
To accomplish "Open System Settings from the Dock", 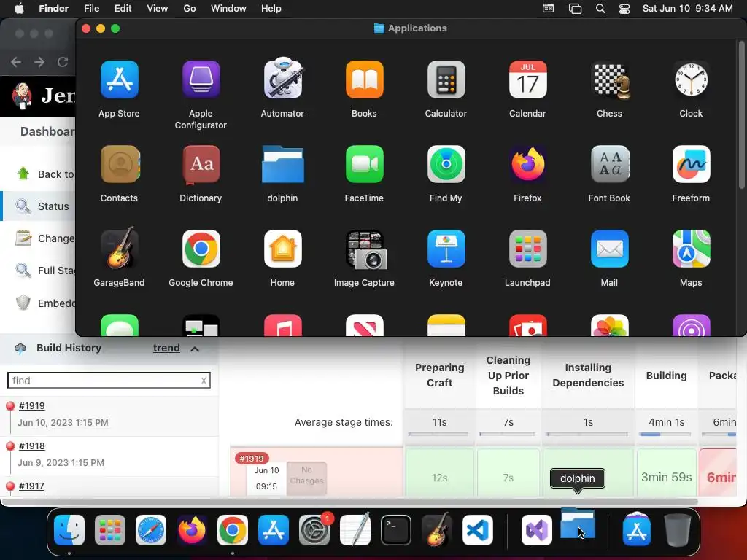I will point(314,529).
